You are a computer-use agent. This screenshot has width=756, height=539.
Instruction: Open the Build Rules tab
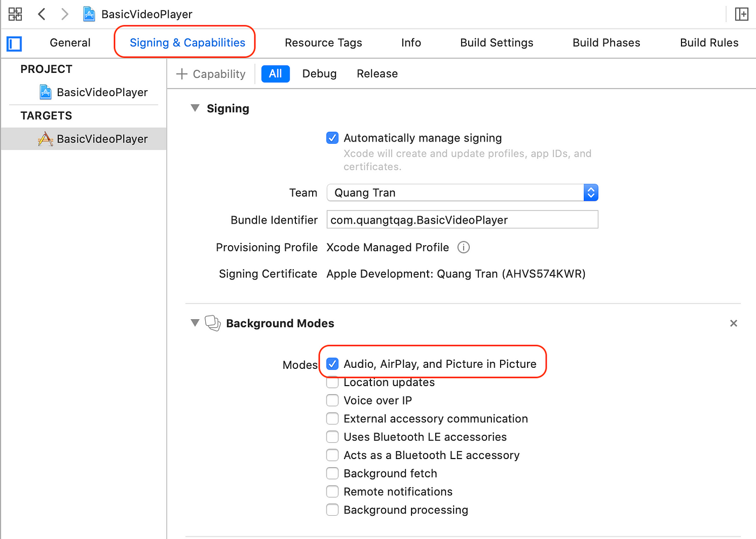tap(709, 43)
